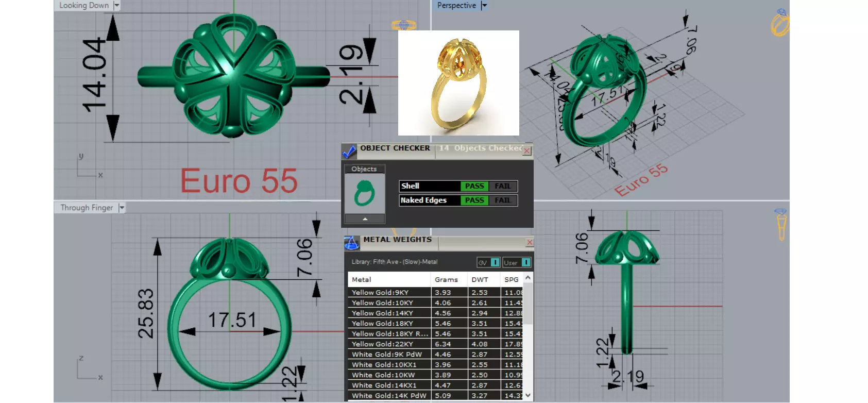Click FAIL on the Shell row

(502, 186)
